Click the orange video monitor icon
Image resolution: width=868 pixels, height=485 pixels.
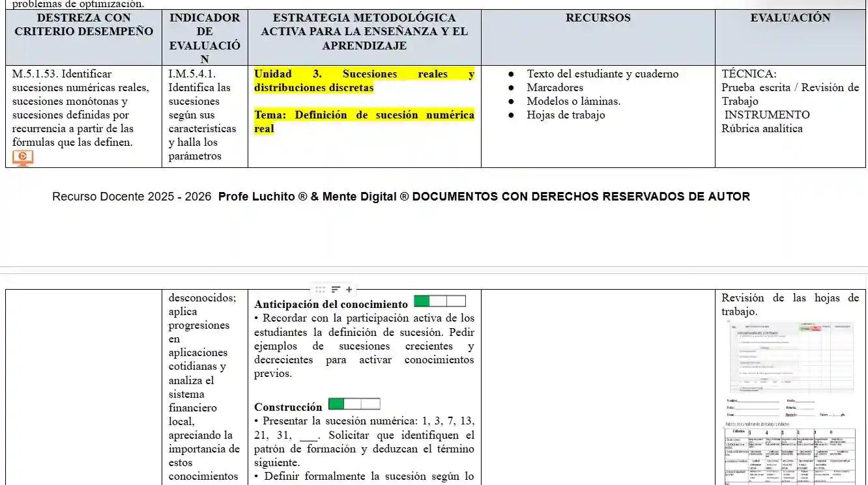click(x=23, y=158)
